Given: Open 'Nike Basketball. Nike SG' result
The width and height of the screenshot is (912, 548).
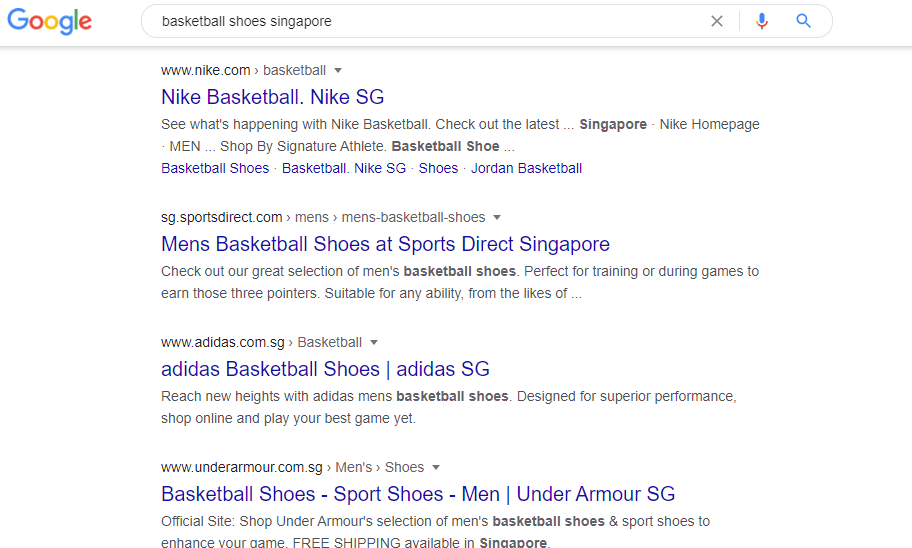Looking at the screenshot, I should [x=272, y=97].
